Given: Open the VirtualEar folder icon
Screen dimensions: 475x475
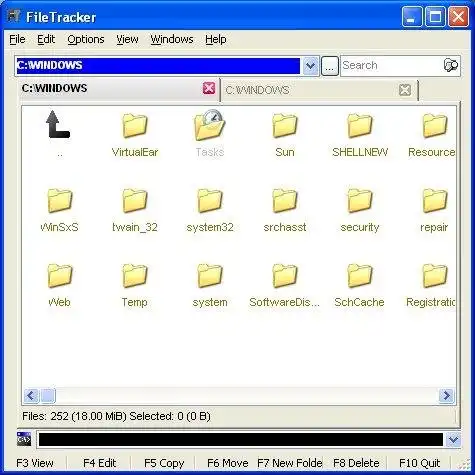Looking at the screenshot, I should click(x=135, y=126).
